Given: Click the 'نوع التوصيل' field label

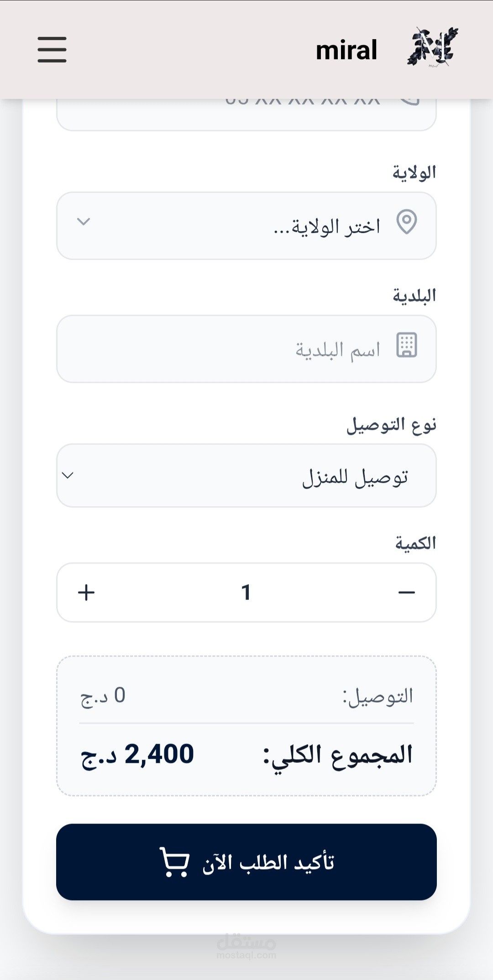Looking at the screenshot, I should tap(391, 425).
